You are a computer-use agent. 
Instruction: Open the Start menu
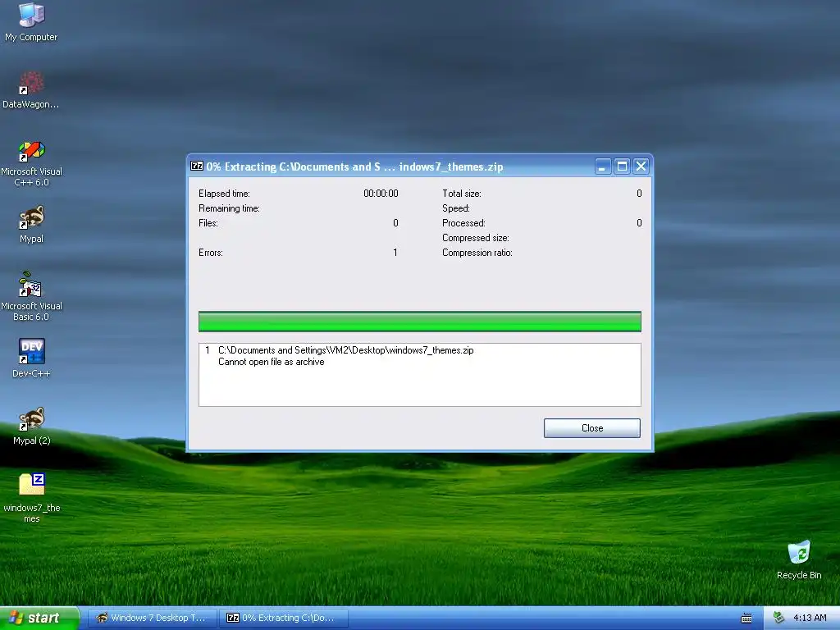click(x=39, y=618)
